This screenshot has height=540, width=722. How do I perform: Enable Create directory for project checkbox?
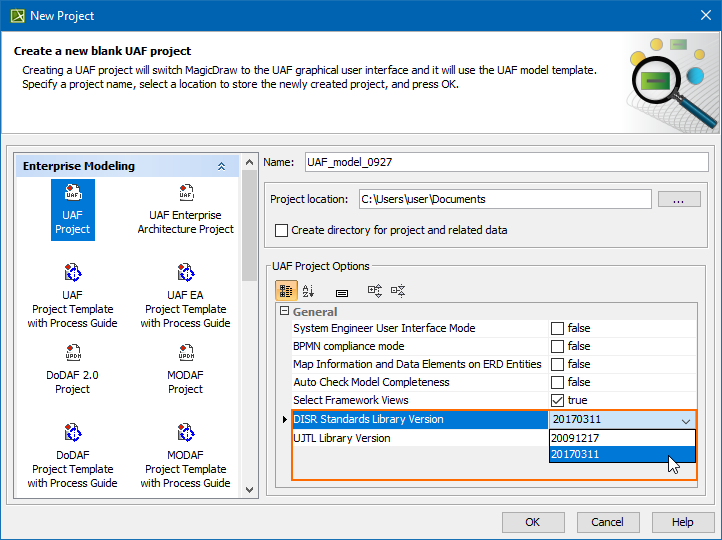point(282,230)
